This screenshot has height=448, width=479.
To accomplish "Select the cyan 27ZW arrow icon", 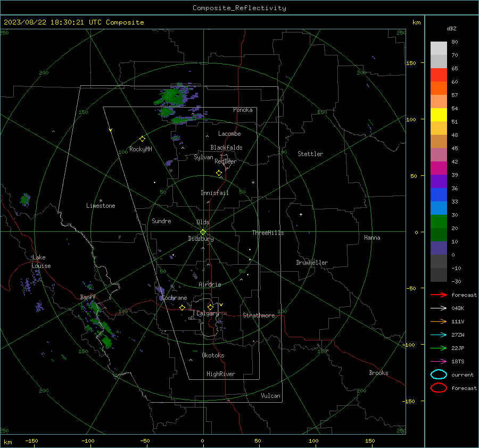I will pos(439,335).
